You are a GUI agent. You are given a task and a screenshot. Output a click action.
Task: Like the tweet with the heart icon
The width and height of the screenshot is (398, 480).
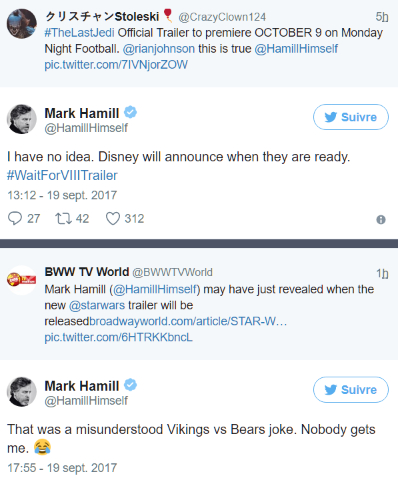(113, 219)
